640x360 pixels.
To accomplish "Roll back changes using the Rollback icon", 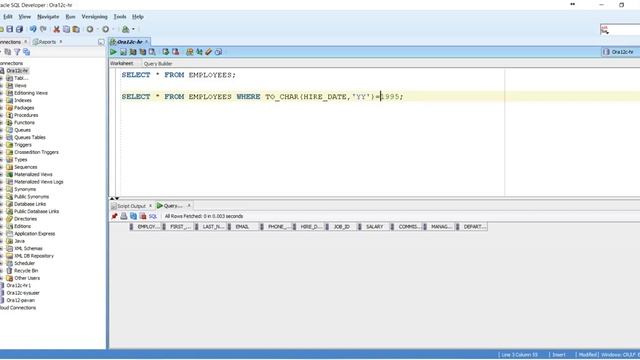I will pos(176,52).
